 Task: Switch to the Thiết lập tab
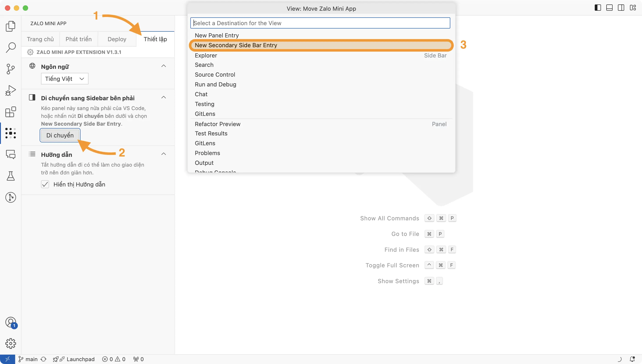click(x=155, y=39)
